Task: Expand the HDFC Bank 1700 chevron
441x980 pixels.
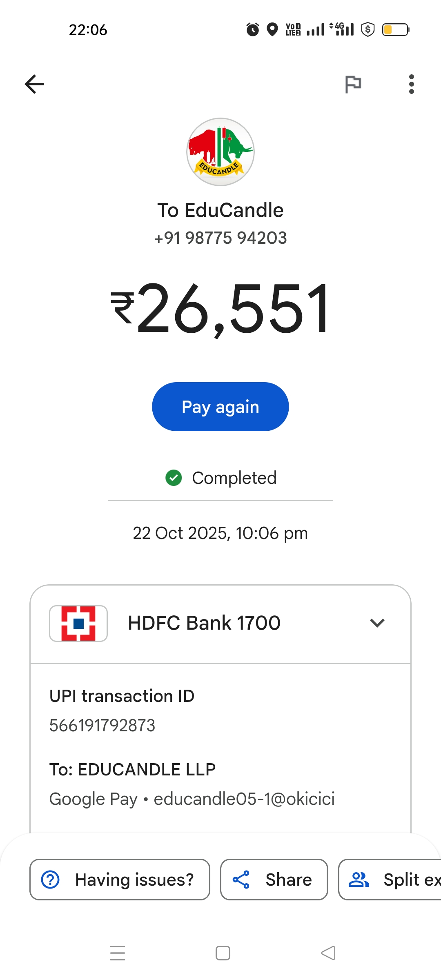Action: [x=377, y=623]
